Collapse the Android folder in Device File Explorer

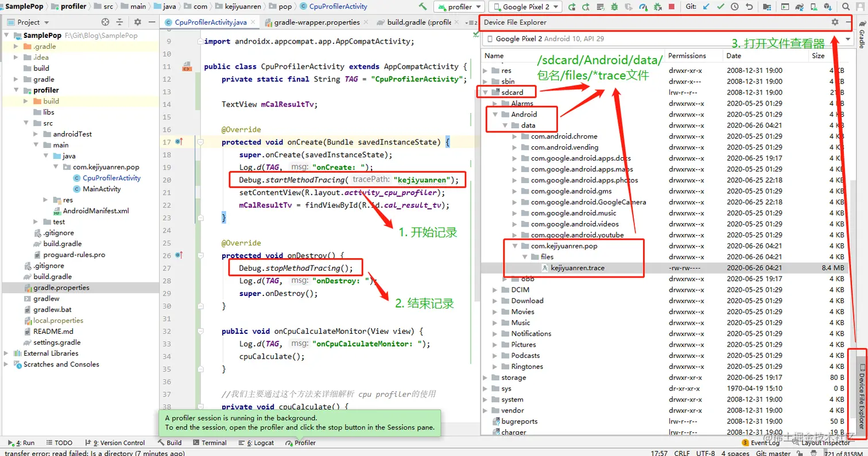click(495, 114)
